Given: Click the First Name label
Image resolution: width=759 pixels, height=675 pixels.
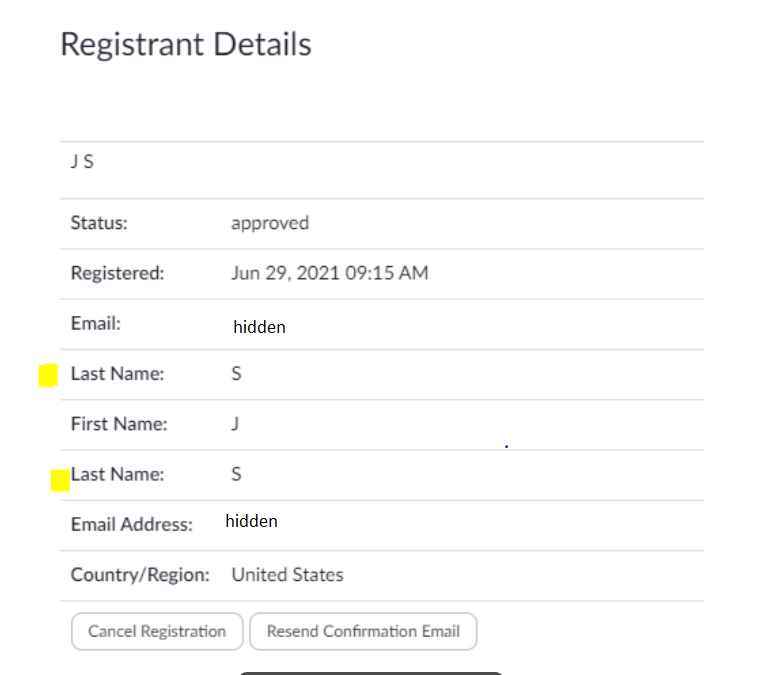Looking at the screenshot, I should [119, 424].
